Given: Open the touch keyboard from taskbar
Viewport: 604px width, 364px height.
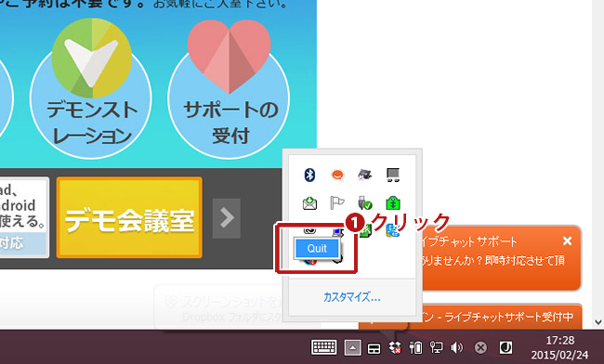Looking at the screenshot, I should 324,347.
